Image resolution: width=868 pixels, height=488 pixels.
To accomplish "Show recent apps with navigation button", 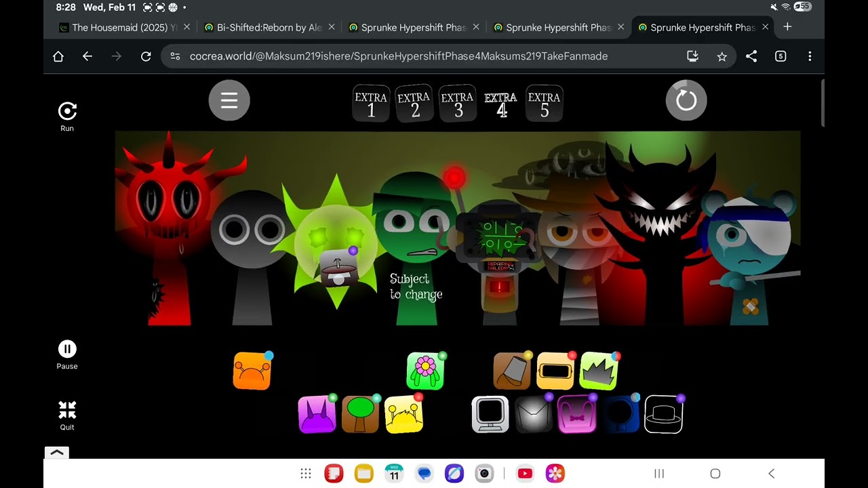I will coord(659,474).
